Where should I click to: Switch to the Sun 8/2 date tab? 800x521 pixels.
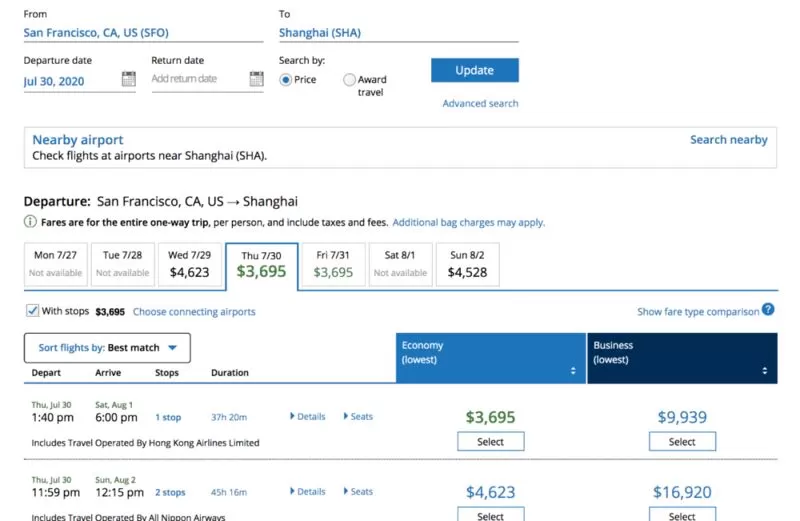point(467,264)
